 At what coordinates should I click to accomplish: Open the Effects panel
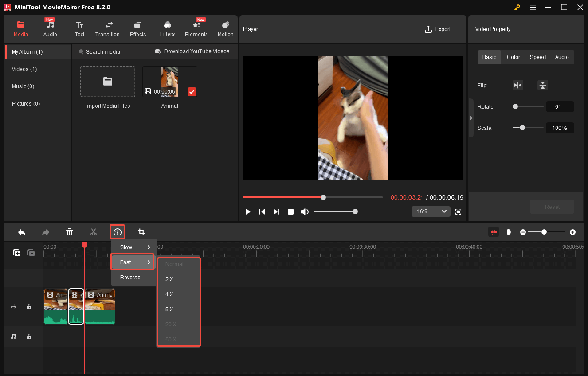click(137, 29)
